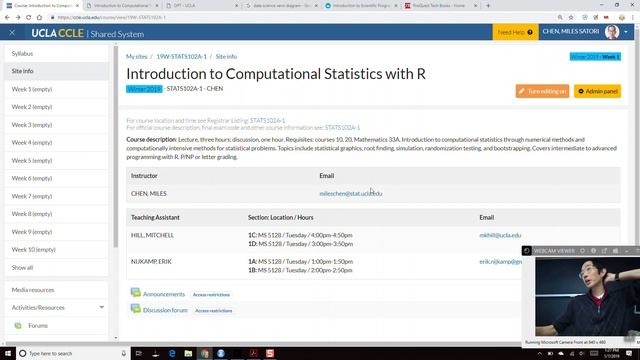Bookmark this page with the star icon

(571, 17)
